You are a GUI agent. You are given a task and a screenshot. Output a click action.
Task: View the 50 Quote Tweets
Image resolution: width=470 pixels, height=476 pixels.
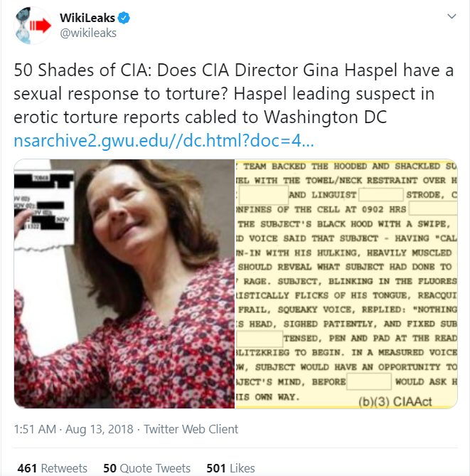pyautogui.click(x=147, y=467)
